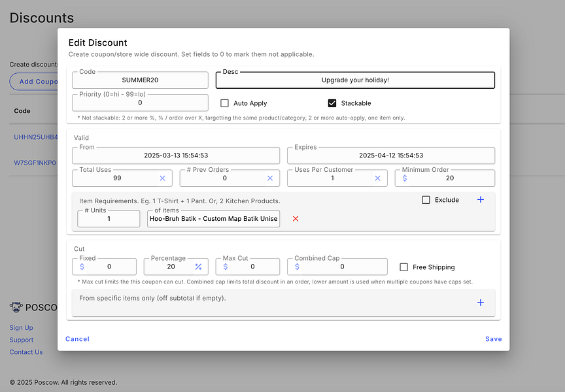
Task: Add a specific item for the cut
Action: click(481, 302)
